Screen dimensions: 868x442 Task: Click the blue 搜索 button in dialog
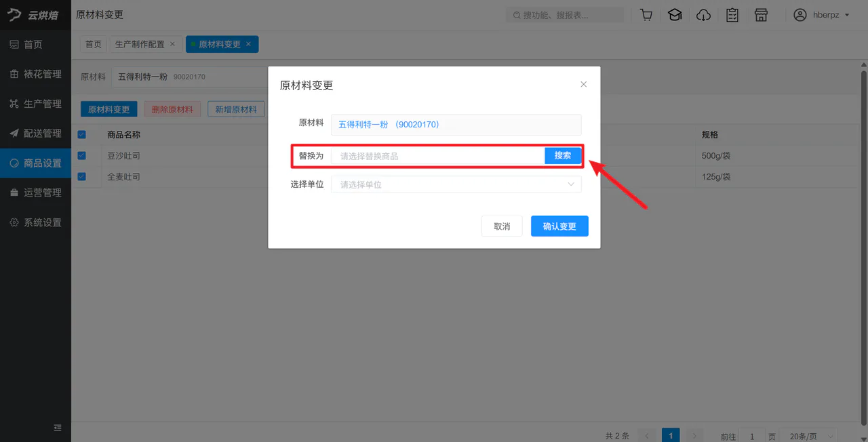point(563,156)
